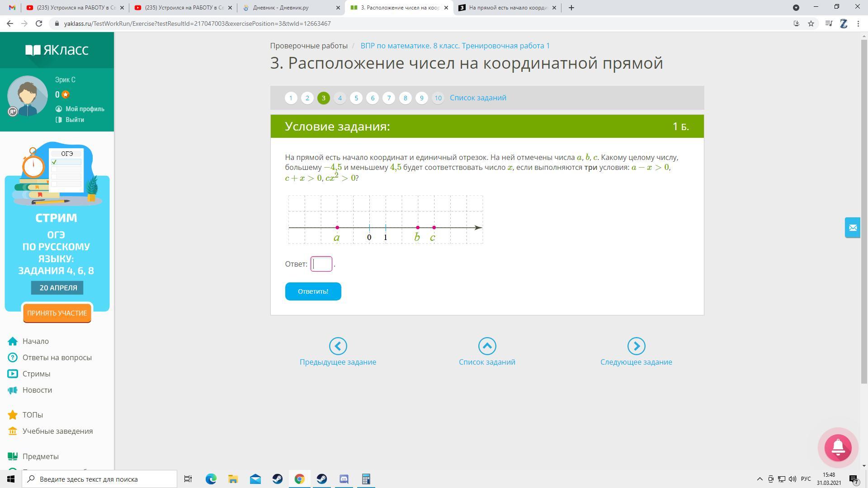This screenshot has width=868, height=488.
Task: Click the pink notification bell icon
Action: coord(838,447)
